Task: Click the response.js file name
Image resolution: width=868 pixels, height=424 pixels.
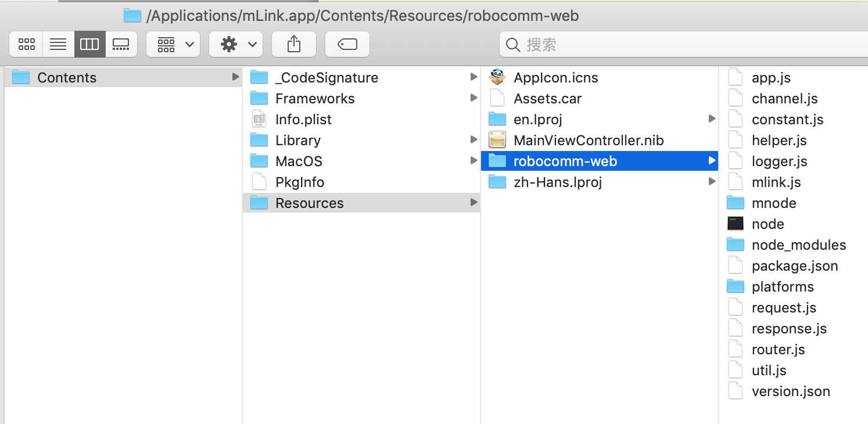Action: [x=789, y=329]
